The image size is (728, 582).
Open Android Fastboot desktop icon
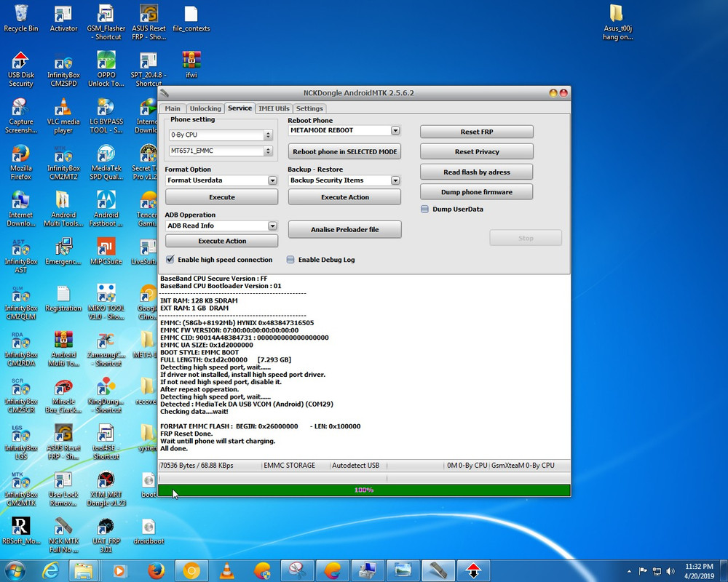click(x=106, y=209)
